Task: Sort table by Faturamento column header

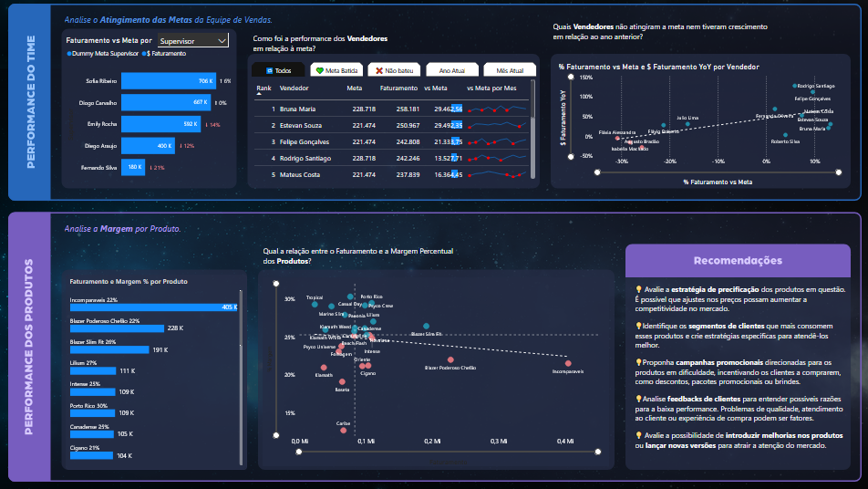Action: tap(398, 88)
